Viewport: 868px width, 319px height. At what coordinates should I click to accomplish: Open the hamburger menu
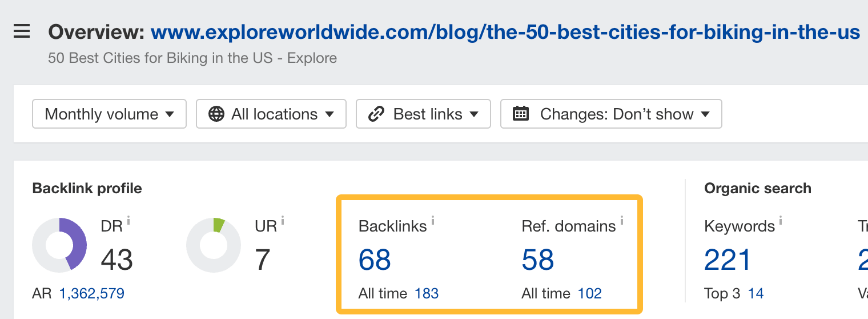click(22, 31)
